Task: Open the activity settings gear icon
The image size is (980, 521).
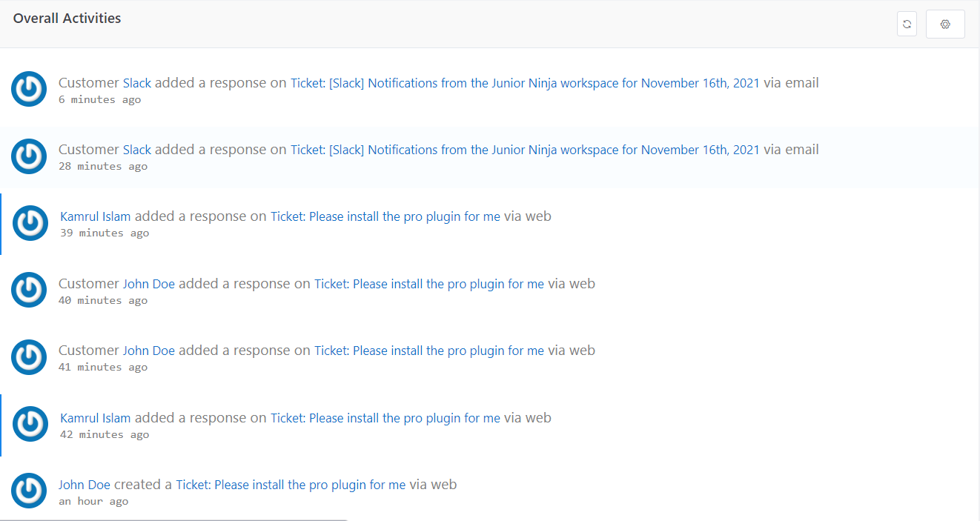Action: pyautogui.click(x=945, y=24)
